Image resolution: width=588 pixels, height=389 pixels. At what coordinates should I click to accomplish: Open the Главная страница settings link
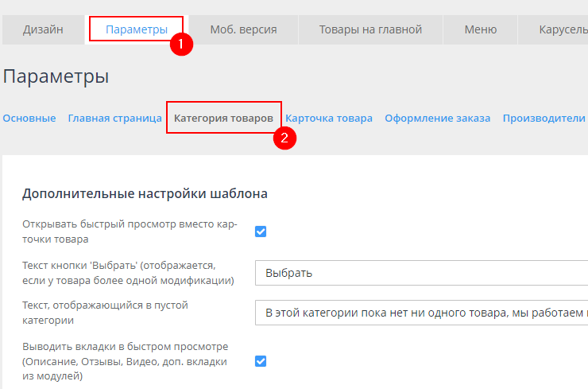pyautogui.click(x=115, y=119)
